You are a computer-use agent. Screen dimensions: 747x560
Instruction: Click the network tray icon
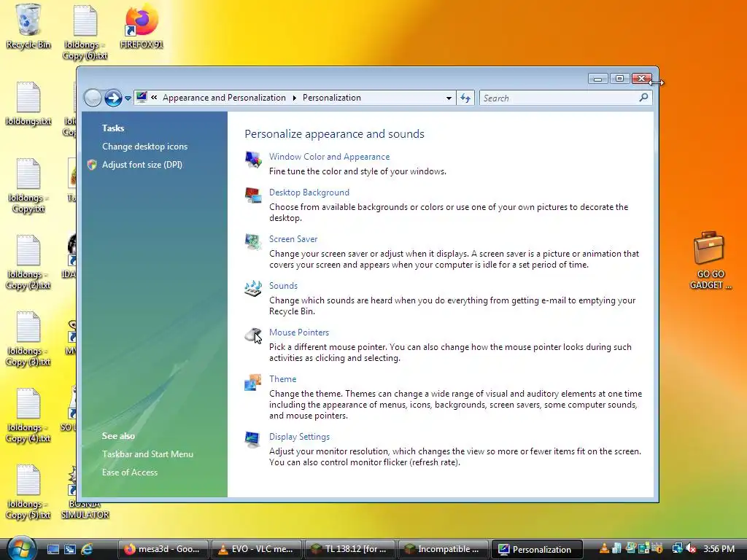coord(677,548)
